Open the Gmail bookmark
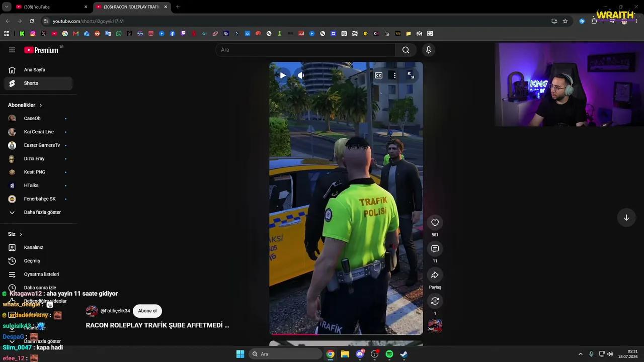This screenshot has height=362, width=644. [x=75, y=34]
